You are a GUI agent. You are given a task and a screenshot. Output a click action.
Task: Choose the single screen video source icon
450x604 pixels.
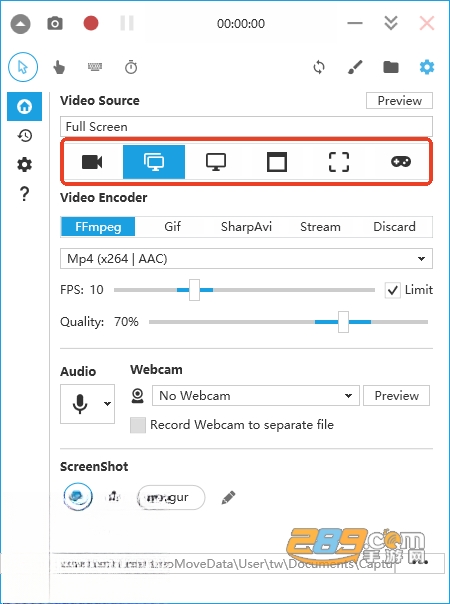[216, 162]
